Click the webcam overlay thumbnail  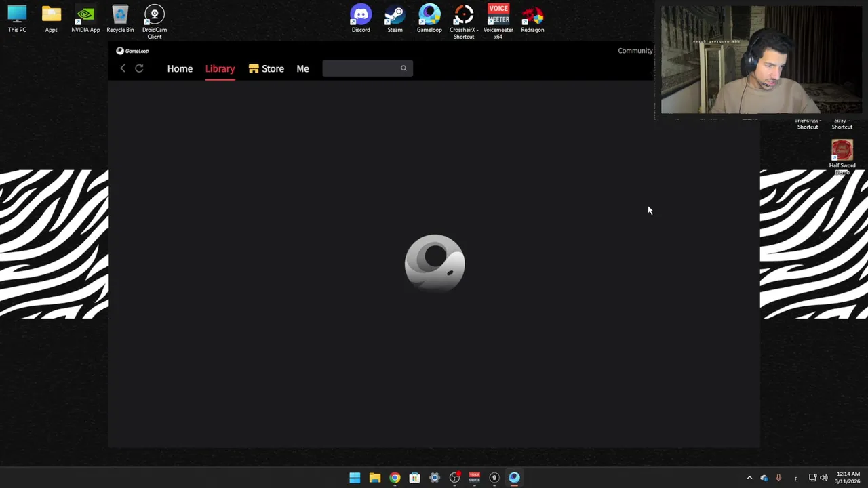click(x=761, y=60)
